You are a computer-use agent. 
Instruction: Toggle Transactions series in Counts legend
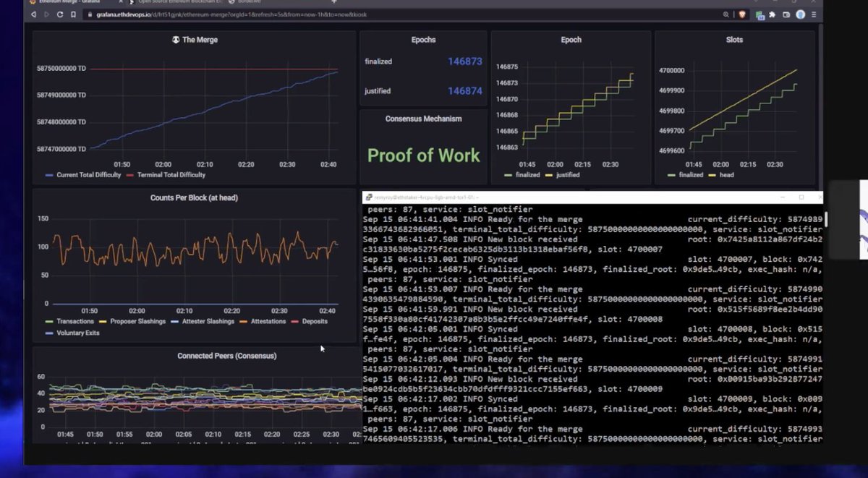pos(69,321)
